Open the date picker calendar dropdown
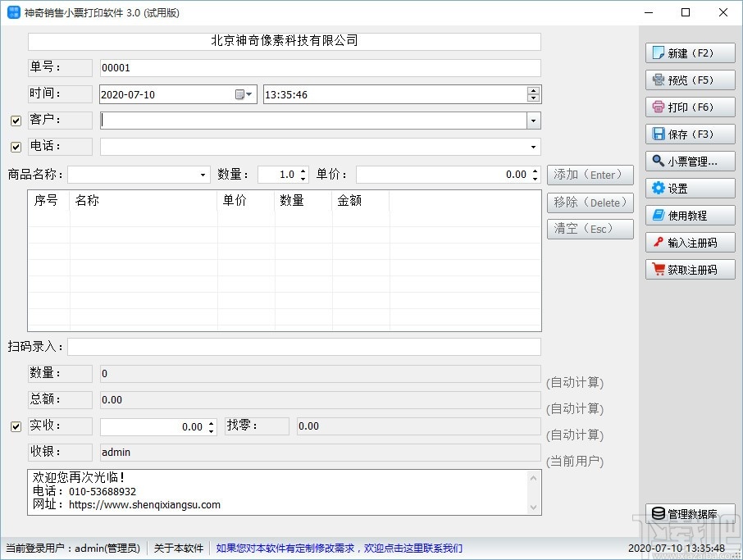This screenshot has width=743, height=560. (244, 94)
